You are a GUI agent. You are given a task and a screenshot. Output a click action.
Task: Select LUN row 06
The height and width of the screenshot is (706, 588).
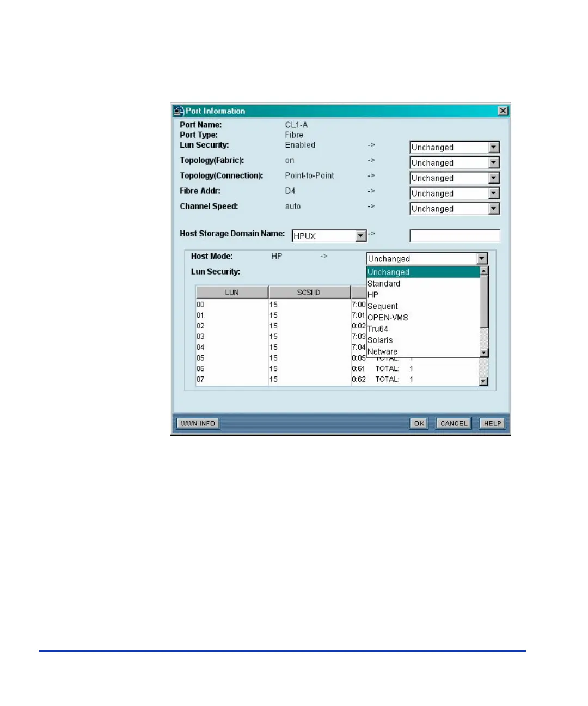337,368
